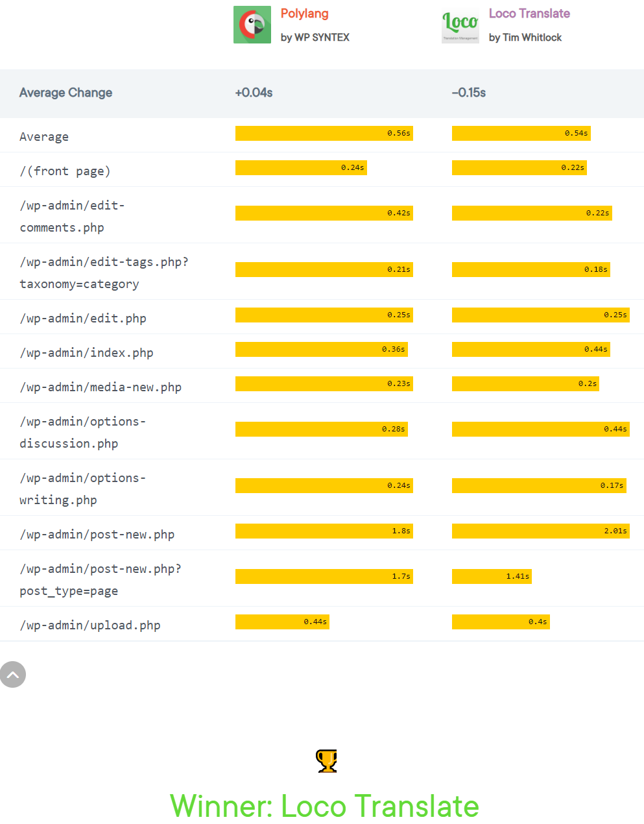Click the Polylang parrot logo icon
The height and width of the screenshot is (824, 644).
(252, 24)
